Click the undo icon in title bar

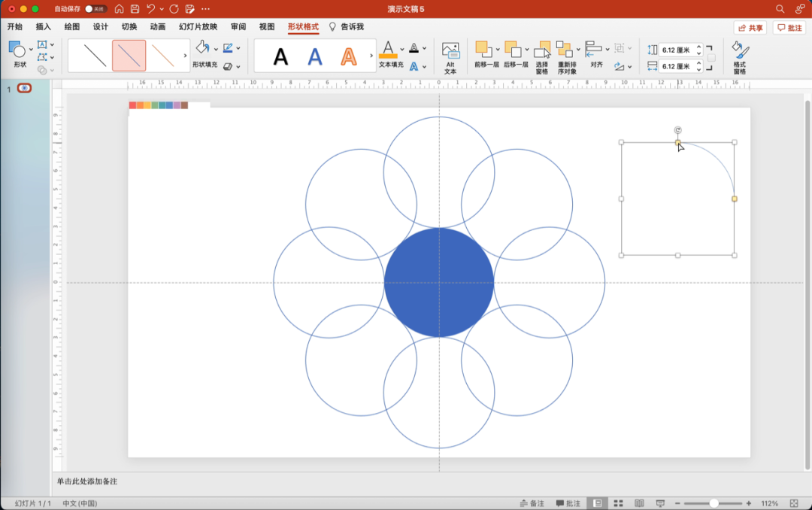pos(150,9)
